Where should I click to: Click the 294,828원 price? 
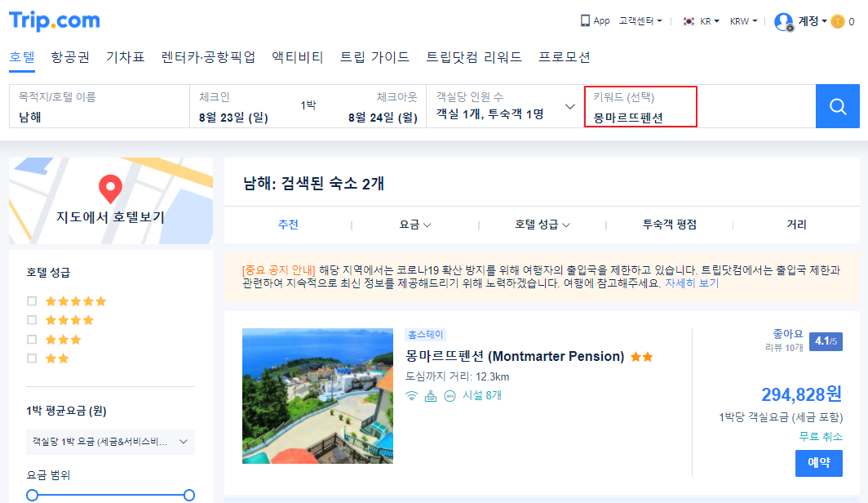802,394
